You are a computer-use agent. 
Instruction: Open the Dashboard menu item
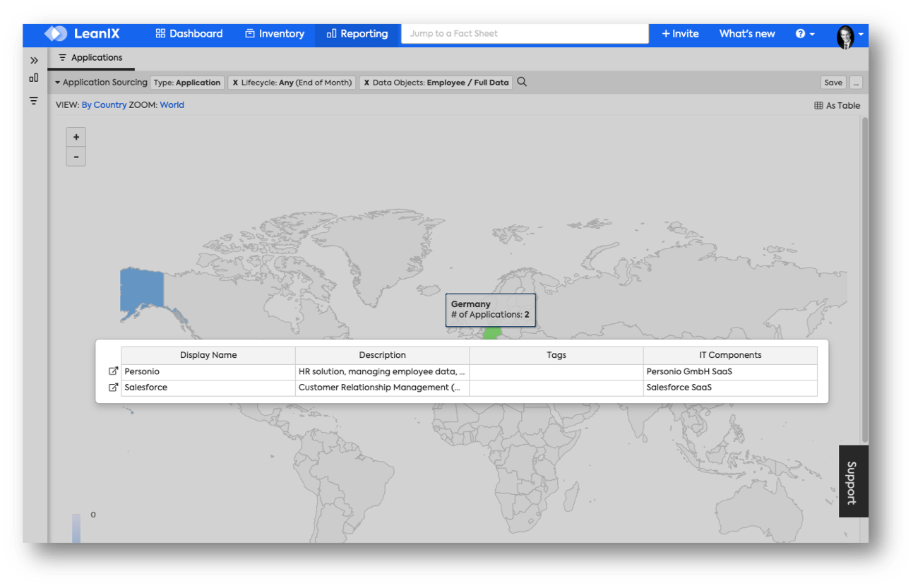[x=189, y=34]
